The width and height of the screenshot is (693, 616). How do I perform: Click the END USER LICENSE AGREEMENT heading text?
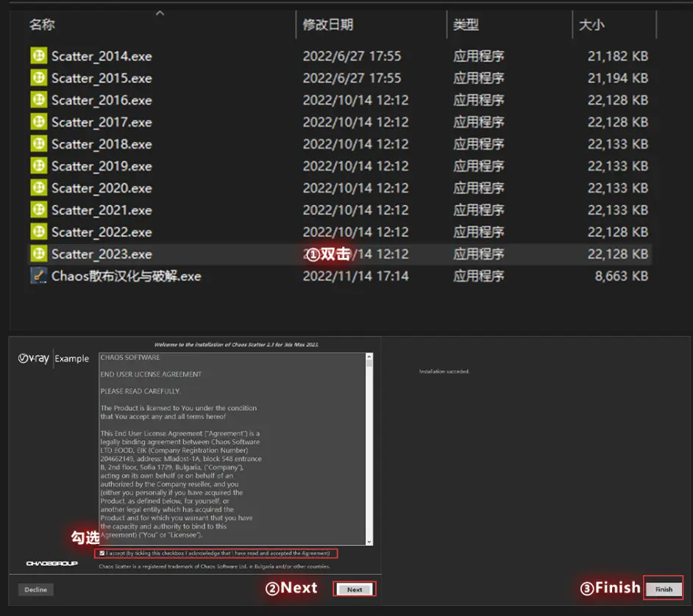pyautogui.click(x=151, y=374)
